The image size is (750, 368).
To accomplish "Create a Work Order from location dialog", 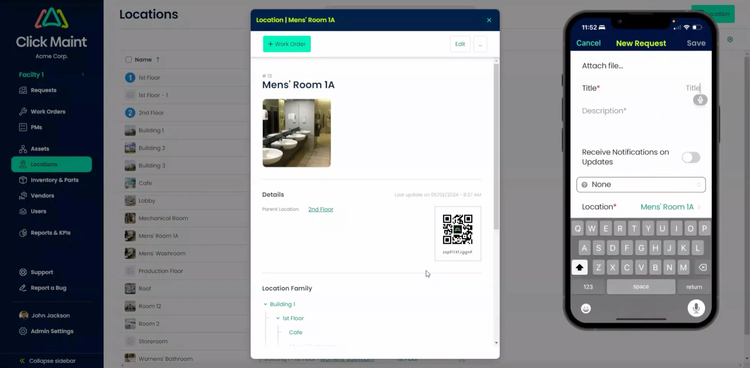I will pos(287,44).
